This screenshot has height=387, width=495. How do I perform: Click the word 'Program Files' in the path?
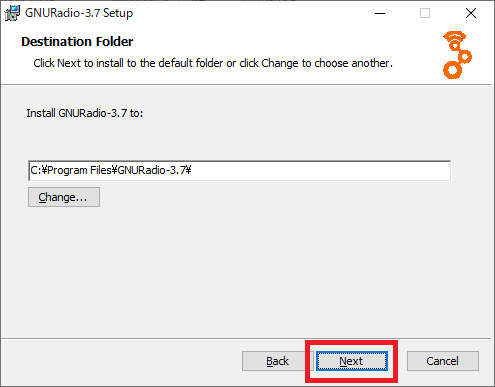click(79, 170)
